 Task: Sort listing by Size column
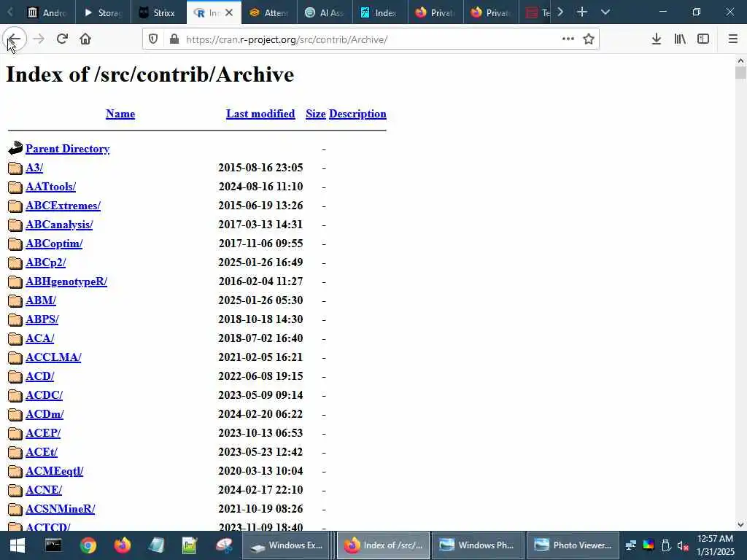click(315, 114)
